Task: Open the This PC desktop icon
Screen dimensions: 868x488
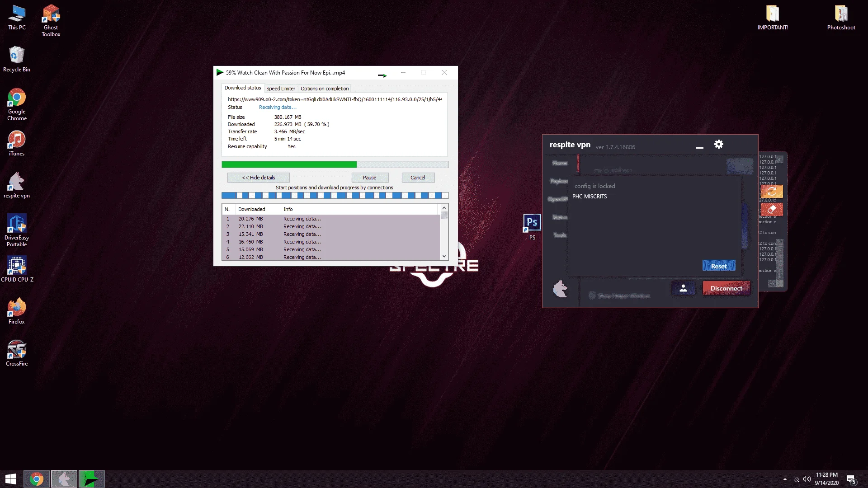Action: (17, 18)
